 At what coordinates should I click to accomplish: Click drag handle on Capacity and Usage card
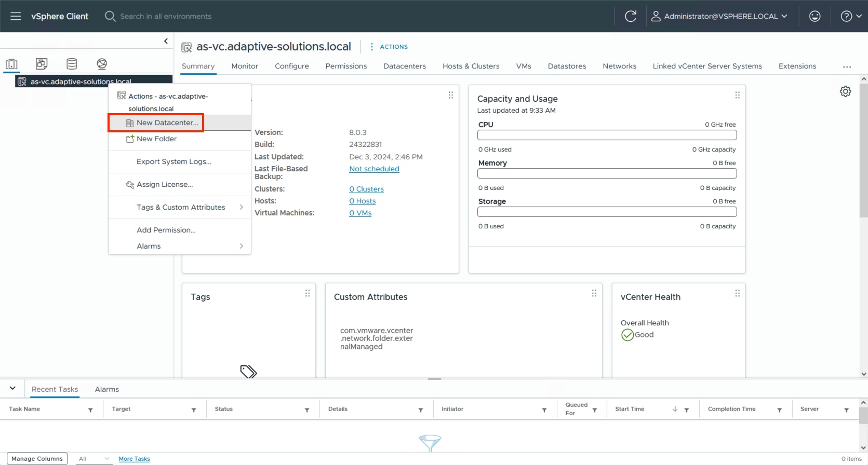point(737,95)
